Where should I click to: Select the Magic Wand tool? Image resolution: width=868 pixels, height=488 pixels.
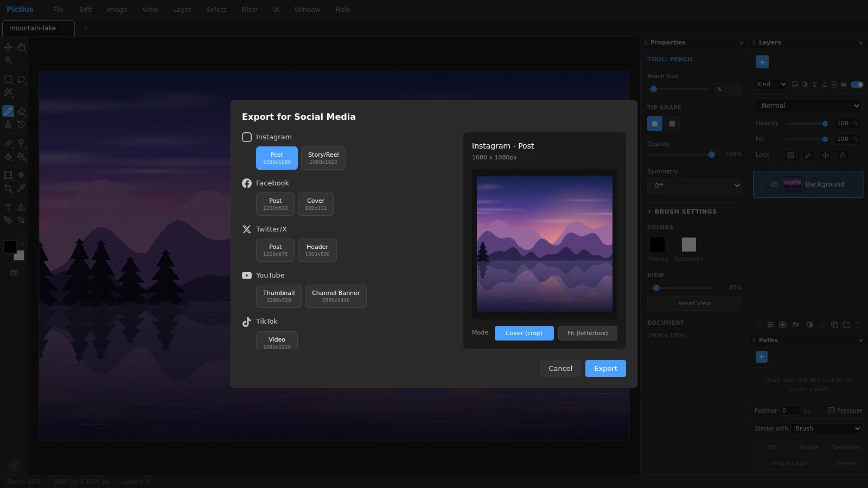pos(8,92)
